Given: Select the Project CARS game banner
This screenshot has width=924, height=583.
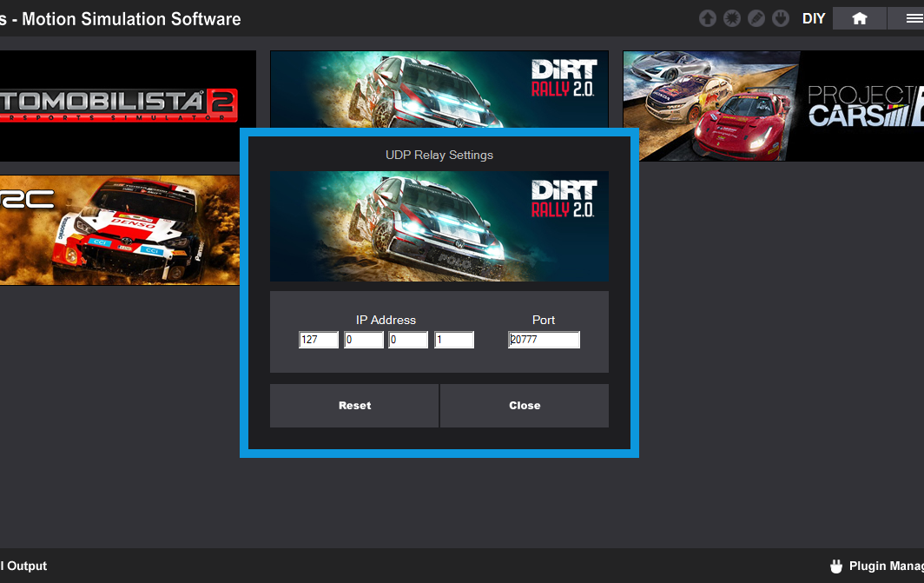Looking at the screenshot, I should pos(773,104).
